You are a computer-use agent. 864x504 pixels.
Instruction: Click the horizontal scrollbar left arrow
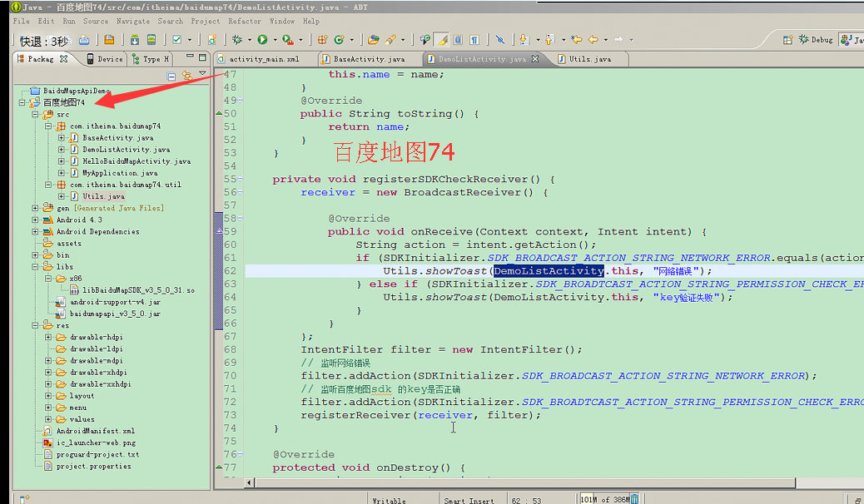[250, 483]
